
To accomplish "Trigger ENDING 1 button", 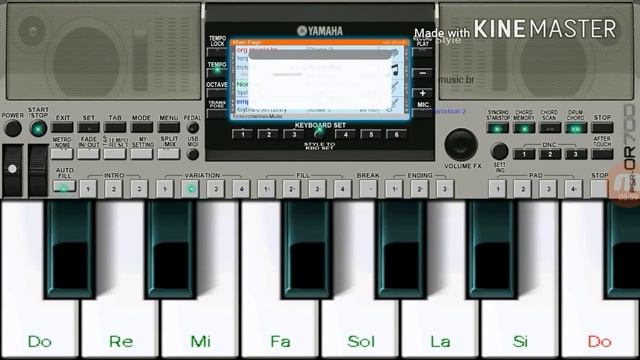I will [x=394, y=189].
